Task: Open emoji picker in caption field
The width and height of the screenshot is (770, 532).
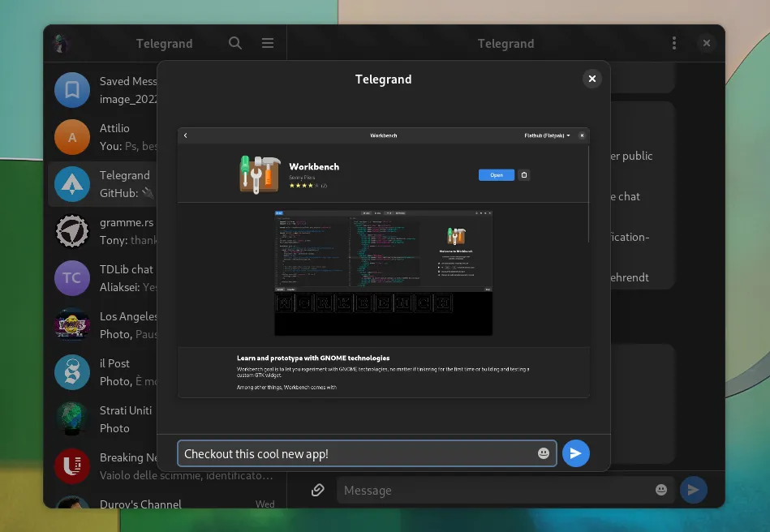Action: [x=544, y=453]
